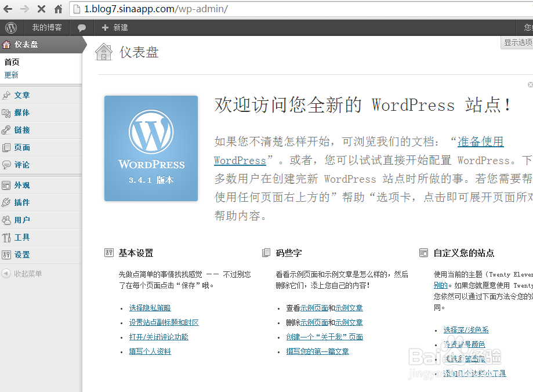Click the 媒体 media icon
Image resolution: width=533 pixels, height=392 pixels.
(6, 113)
